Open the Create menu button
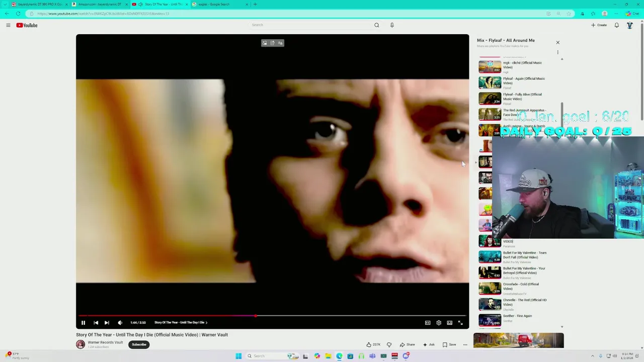 pyautogui.click(x=599, y=25)
